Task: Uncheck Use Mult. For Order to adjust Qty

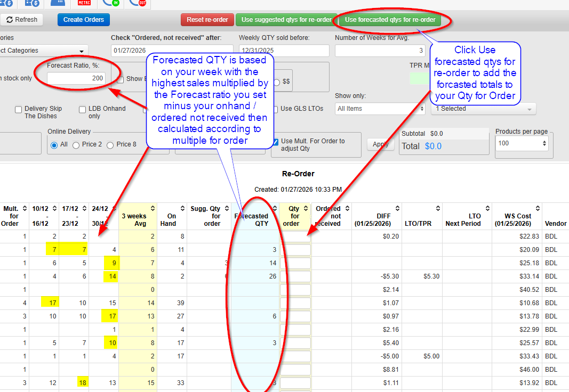Action: 275,142
